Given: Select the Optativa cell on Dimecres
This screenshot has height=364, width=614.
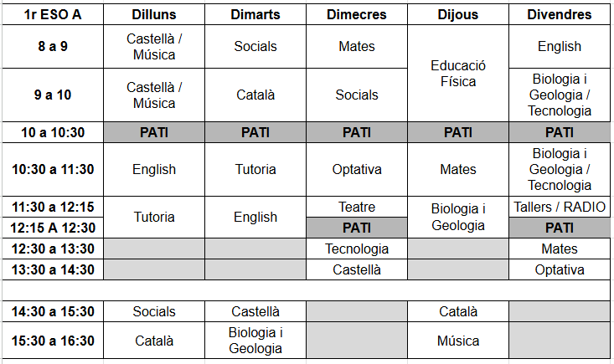Looking at the screenshot, I should tap(357, 169).
